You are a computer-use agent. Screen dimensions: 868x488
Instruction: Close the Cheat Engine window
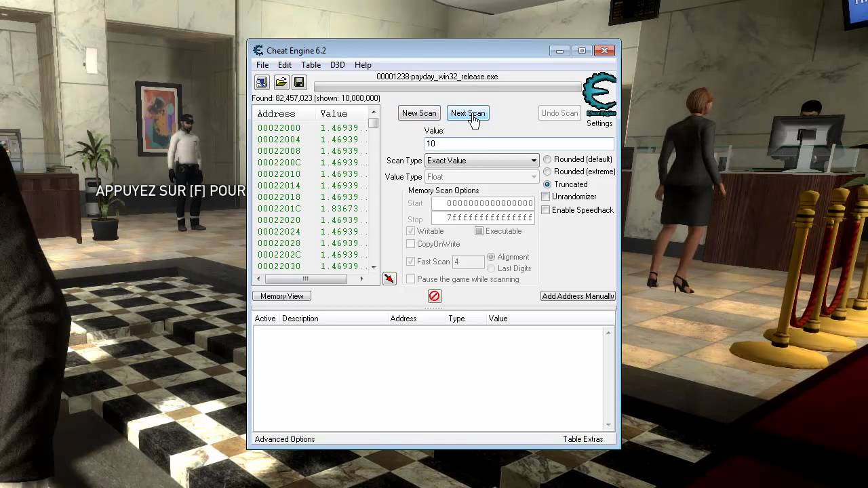click(x=604, y=51)
